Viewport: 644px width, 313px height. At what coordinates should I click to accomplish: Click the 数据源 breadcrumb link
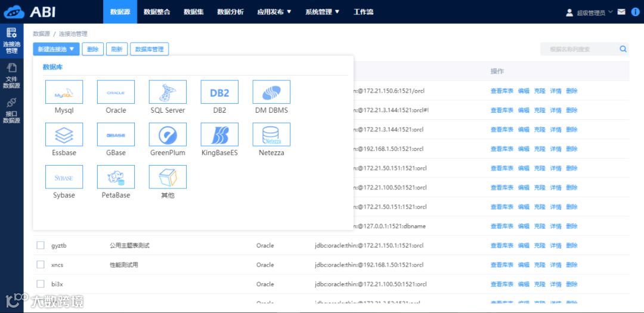point(42,33)
